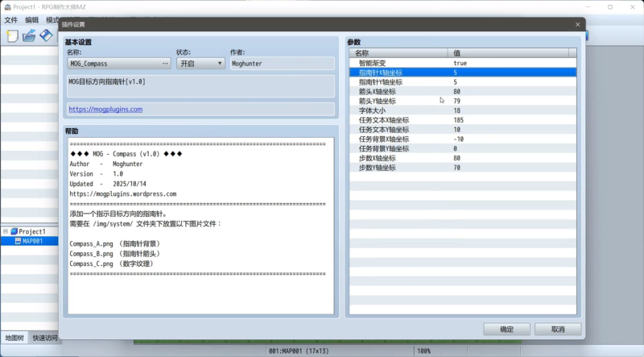This screenshot has width=644, height=357.
Task: Click the value -10 for 任务背景X轴坐标
Action: coord(458,139)
